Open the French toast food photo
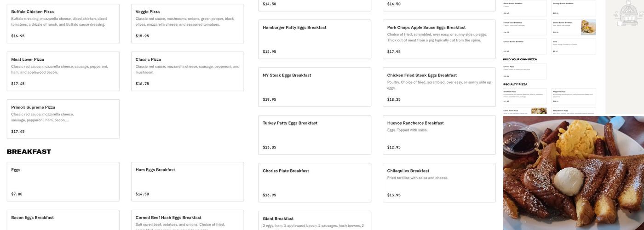644x230 pixels. click(x=573, y=173)
